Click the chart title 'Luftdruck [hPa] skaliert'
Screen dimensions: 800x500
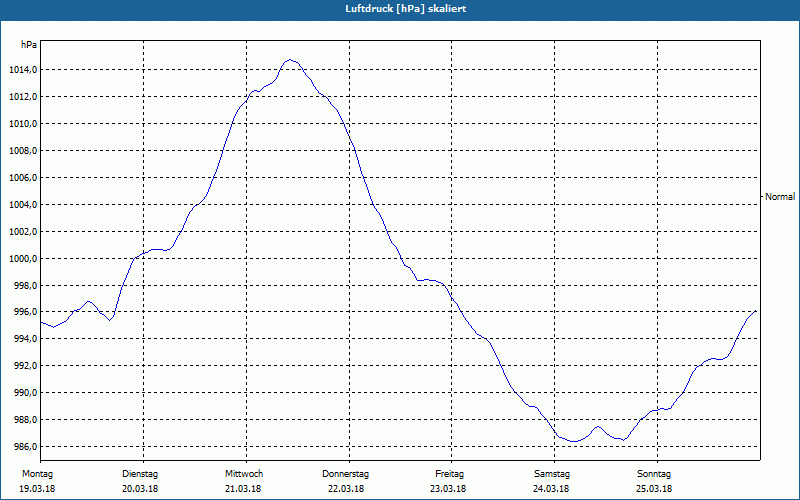click(x=405, y=9)
